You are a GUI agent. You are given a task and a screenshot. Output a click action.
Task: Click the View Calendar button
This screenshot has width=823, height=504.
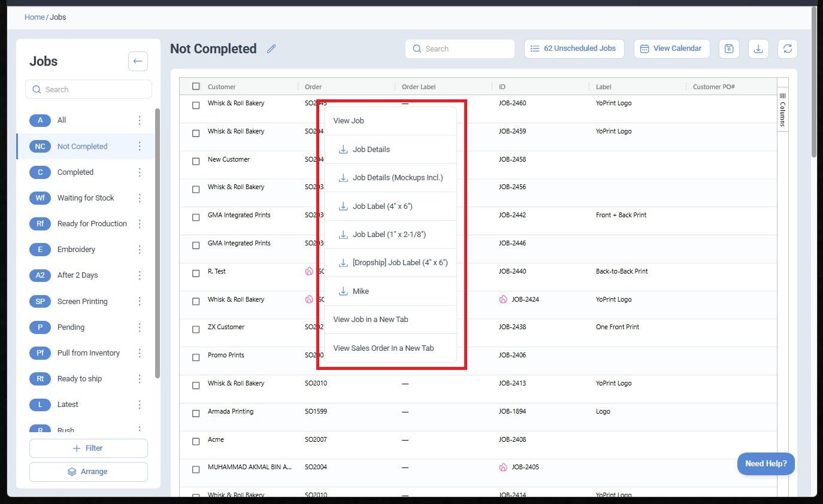coord(671,48)
